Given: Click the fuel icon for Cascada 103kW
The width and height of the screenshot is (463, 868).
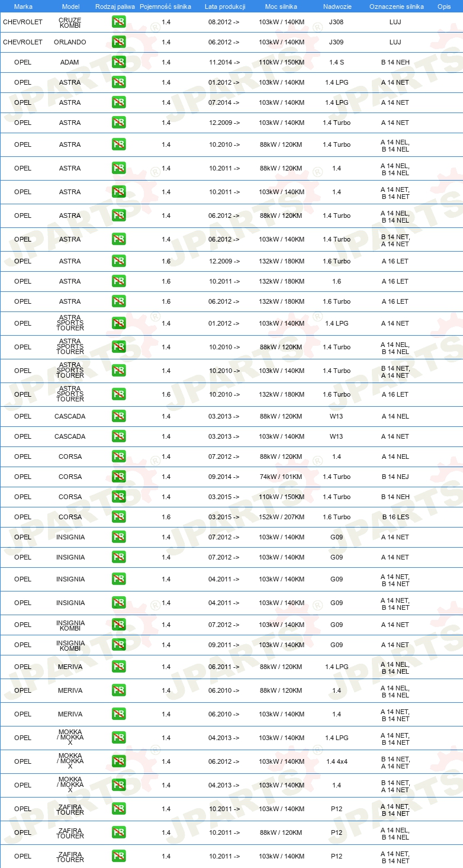Looking at the screenshot, I should point(118,436).
